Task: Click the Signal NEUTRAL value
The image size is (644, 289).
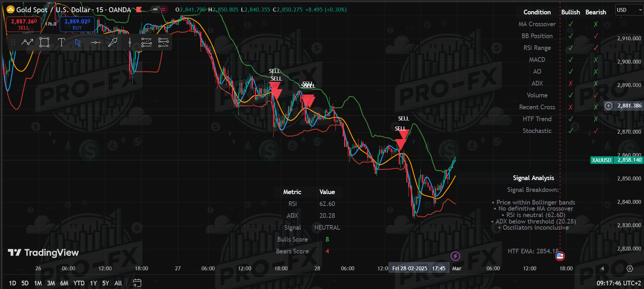Action: (327, 228)
